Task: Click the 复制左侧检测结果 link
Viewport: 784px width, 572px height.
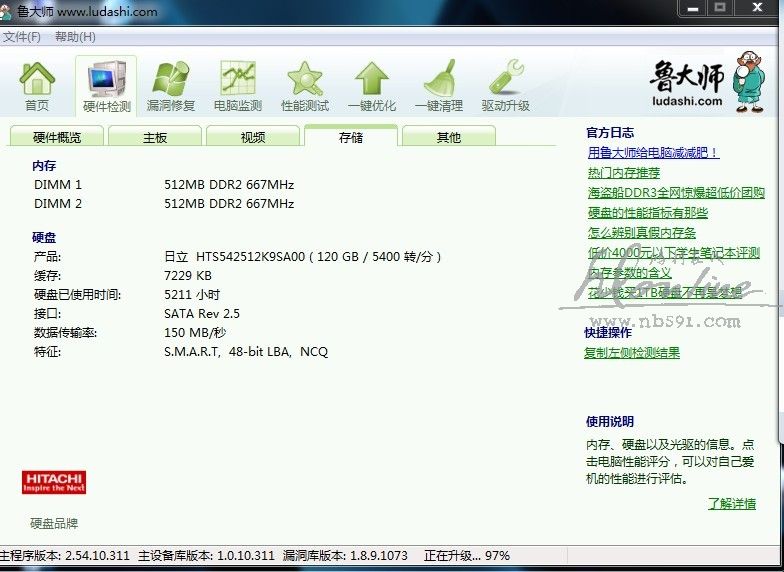Action: [632, 353]
